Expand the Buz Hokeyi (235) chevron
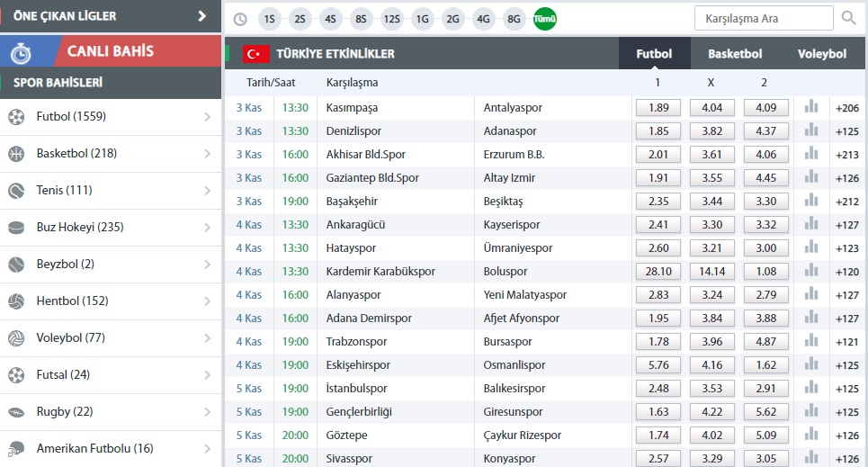 [208, 228]
